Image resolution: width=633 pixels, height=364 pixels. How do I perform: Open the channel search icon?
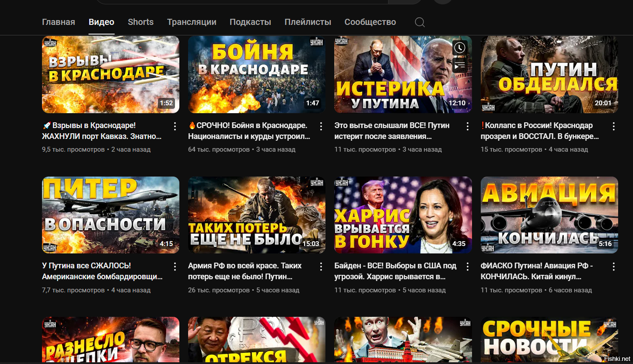tap(420, 22)
